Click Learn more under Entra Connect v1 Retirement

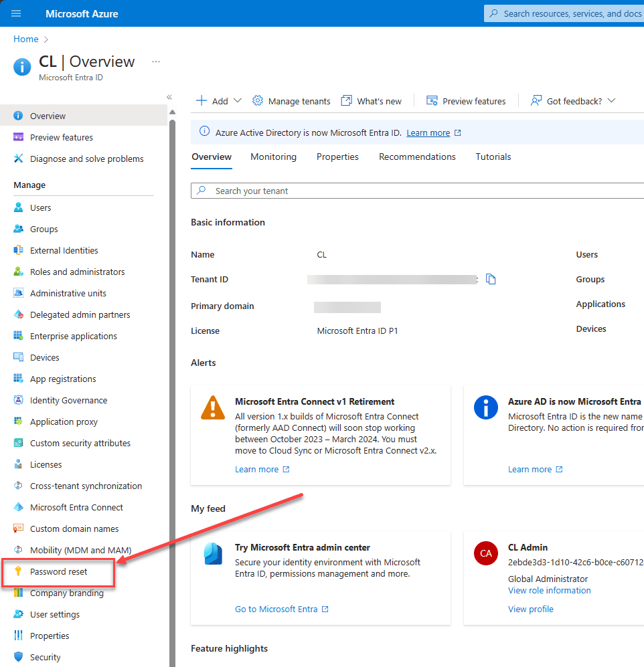click(x=256, y=469)
